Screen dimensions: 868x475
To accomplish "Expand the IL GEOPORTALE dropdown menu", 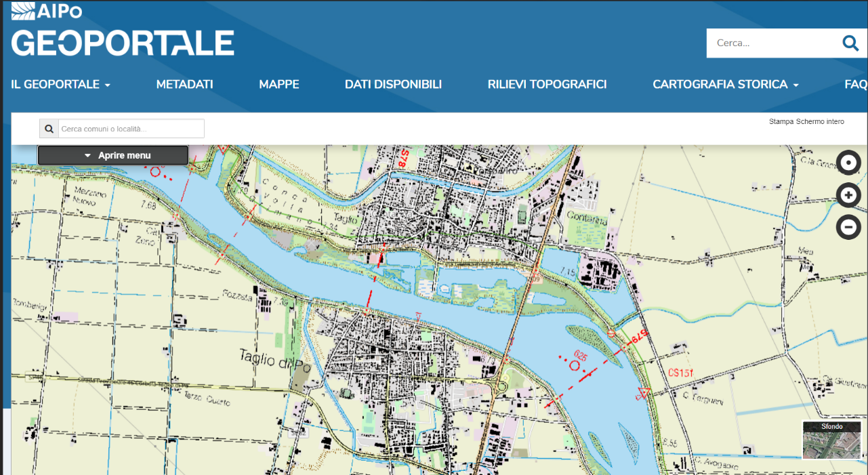I will 60,85.
